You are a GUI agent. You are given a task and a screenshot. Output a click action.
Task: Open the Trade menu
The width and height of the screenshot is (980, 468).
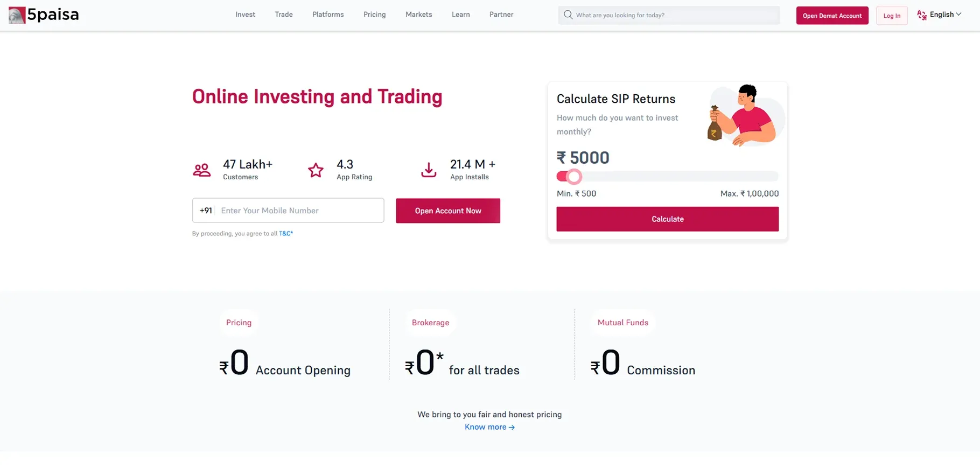(x=284, y=15)
